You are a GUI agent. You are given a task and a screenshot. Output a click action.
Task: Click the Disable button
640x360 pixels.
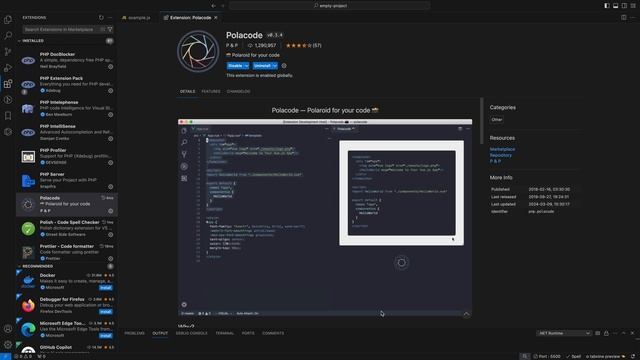235,66
